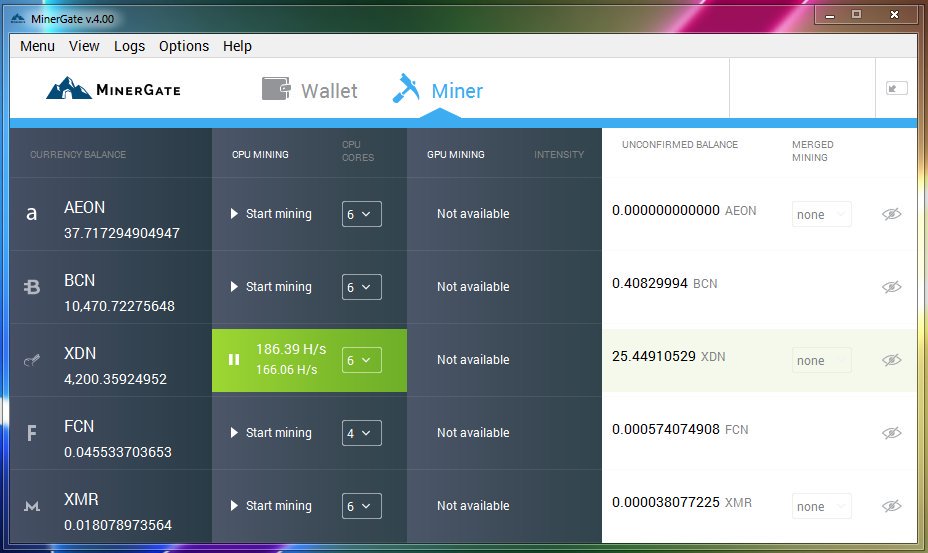The height and width of the screenshot is (553, 928).
Task: Open the Logs menu
Action: coord(130,46)
